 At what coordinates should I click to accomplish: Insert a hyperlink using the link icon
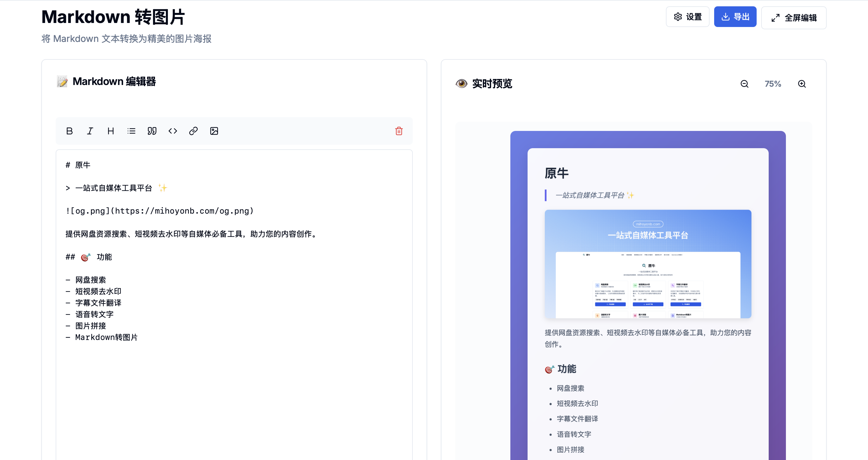(193, 131)
